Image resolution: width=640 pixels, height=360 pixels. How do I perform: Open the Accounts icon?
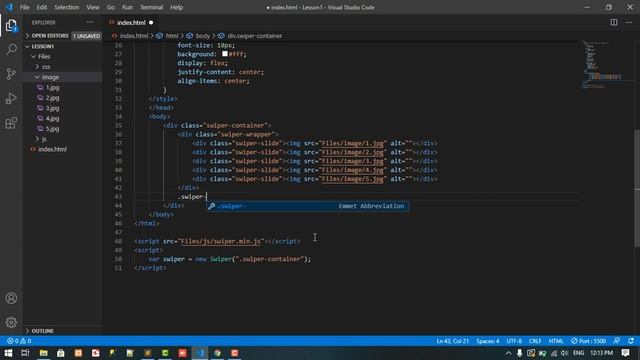pos(11,298)
